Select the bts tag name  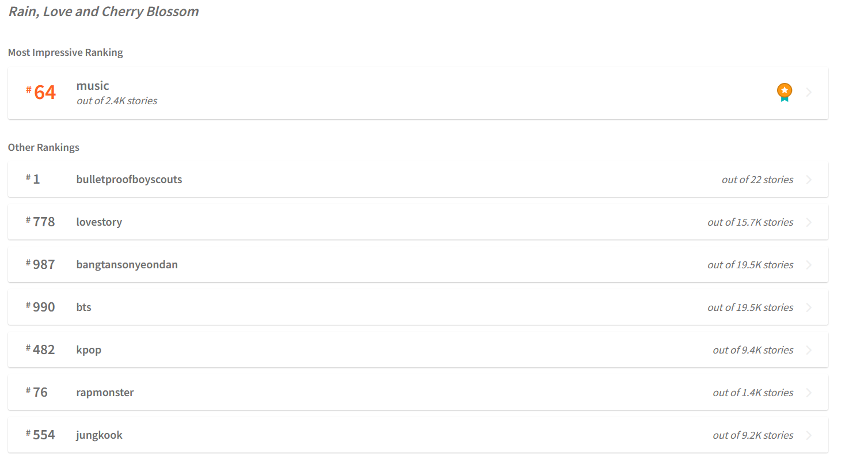pos(84,307)
